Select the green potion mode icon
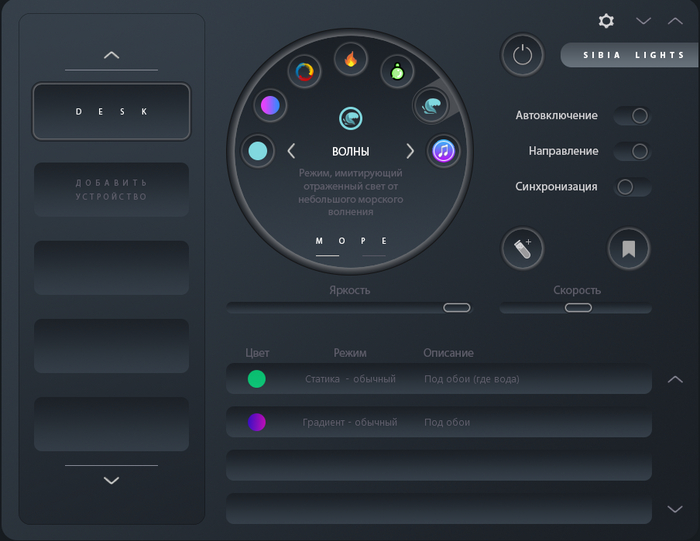Image resolution: width=700 pixels, height=541 pixels. pyautogui.click(x=397, y=71)
